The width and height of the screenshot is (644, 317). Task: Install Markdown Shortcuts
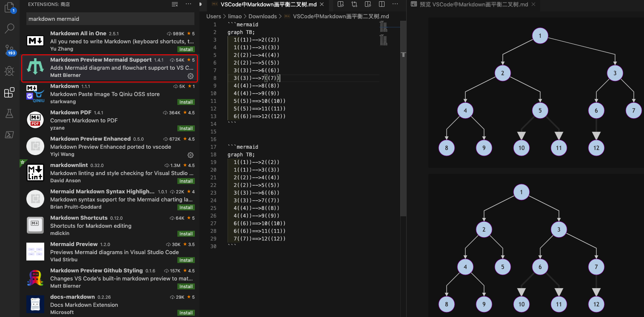[x=186, y=234]
